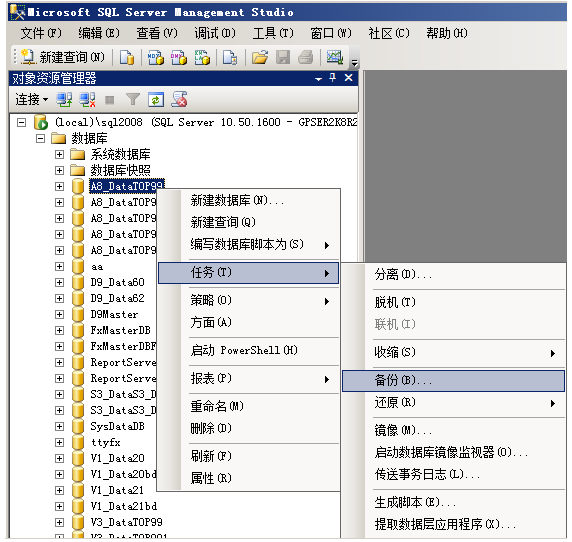This screenshot has height=542, width=572.
Task: Open the 连接 dropdown in Object Explorer
Action: point(31,99)
